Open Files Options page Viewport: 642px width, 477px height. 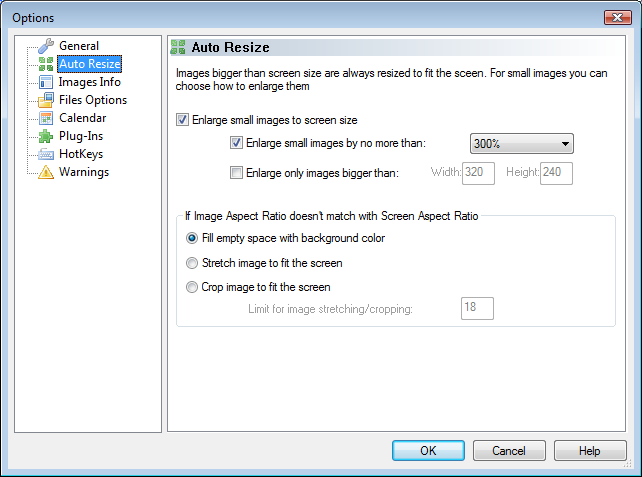[93, 100]
